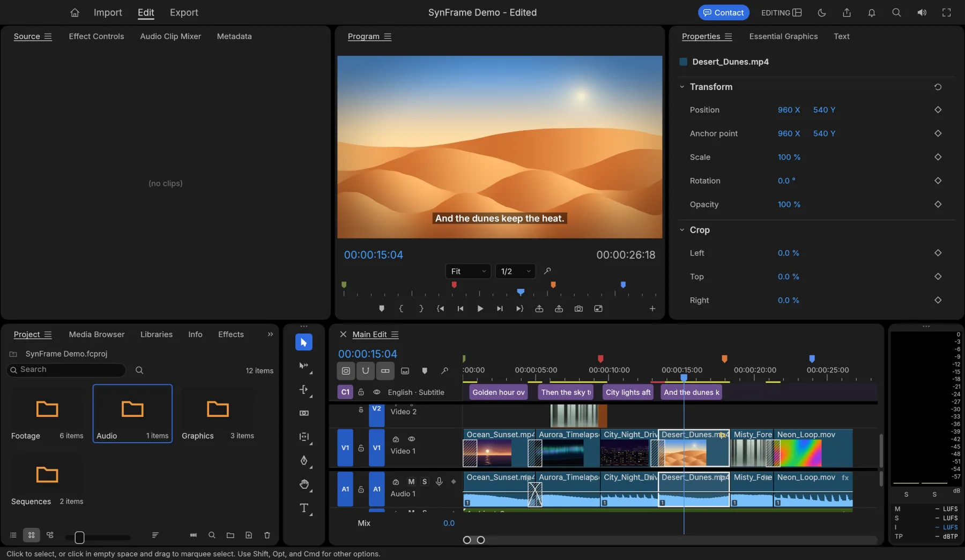Open the Essential Graphics tab
The image size is (965, 560).
click(783, 36)
